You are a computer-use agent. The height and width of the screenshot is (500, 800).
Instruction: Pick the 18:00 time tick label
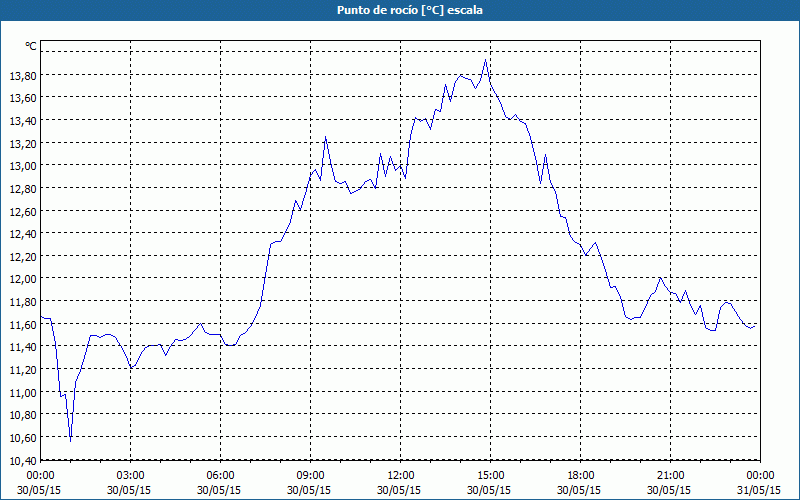(581, 476)
